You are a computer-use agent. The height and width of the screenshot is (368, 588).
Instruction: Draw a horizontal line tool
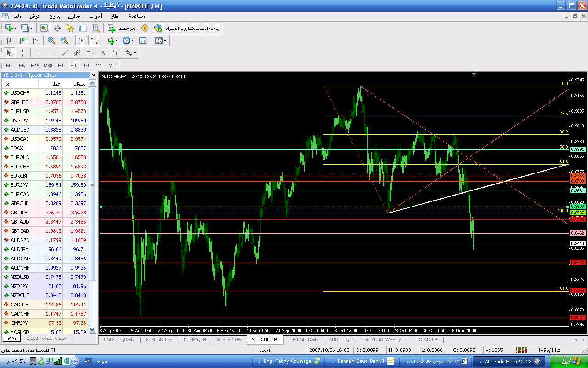point(52,53)
